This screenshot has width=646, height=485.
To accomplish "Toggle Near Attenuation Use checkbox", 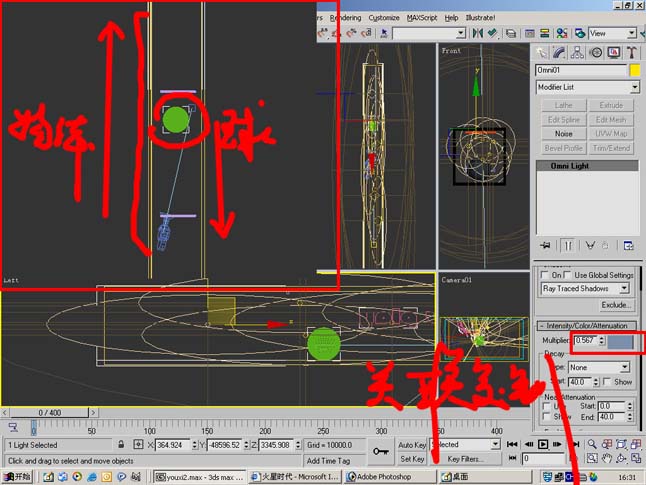I will (547, 407).
